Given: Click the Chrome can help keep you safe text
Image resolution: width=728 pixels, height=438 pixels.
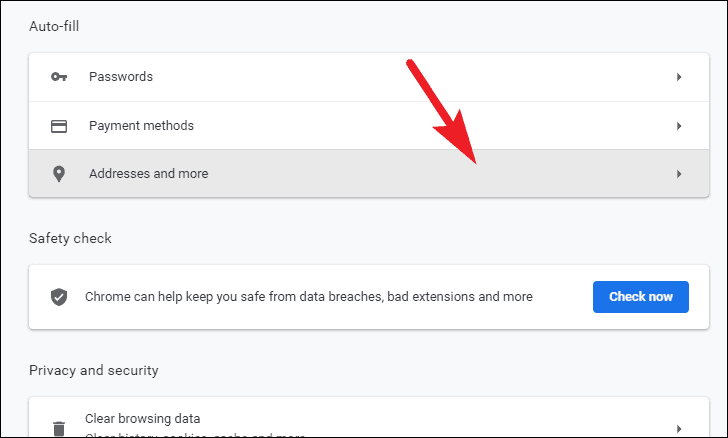Looking at the screenshot, I should (309, 297).
